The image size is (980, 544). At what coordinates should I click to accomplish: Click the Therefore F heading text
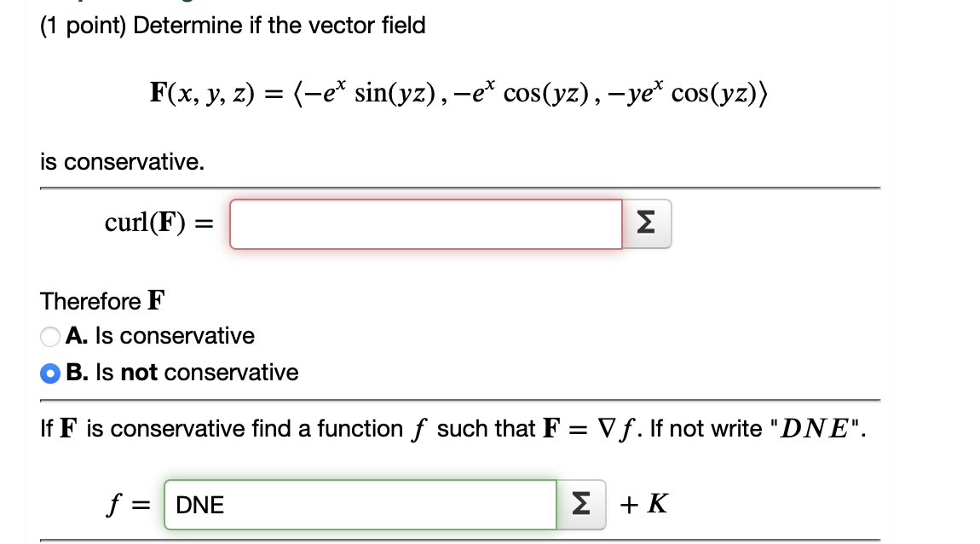pyautogui.click(x=101, y=301)
